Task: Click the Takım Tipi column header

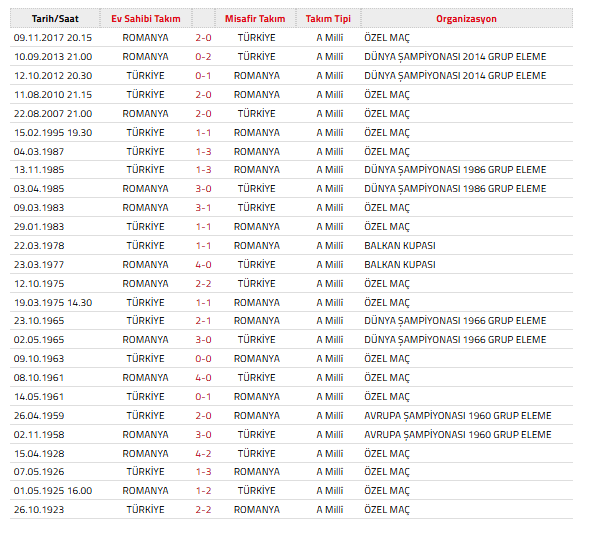Action: (x=327, y=19)
